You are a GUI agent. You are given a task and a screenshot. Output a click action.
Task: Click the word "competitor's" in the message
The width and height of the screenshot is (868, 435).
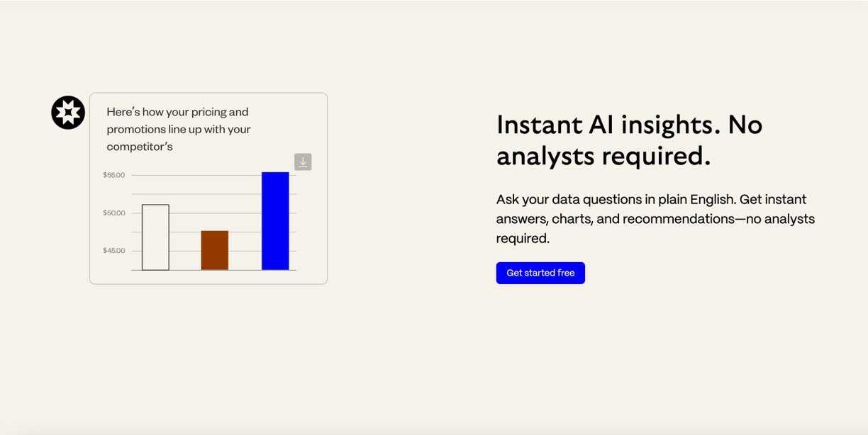[140, 147]
